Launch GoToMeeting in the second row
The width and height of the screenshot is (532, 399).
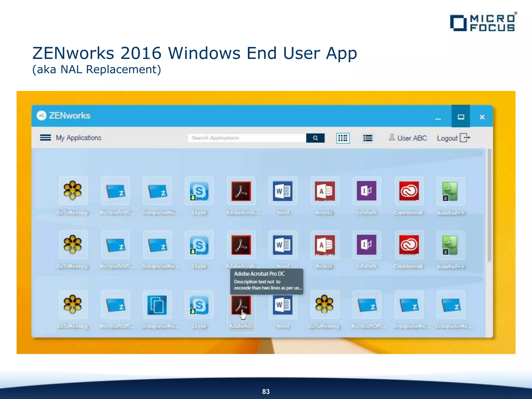coord(73,245)
